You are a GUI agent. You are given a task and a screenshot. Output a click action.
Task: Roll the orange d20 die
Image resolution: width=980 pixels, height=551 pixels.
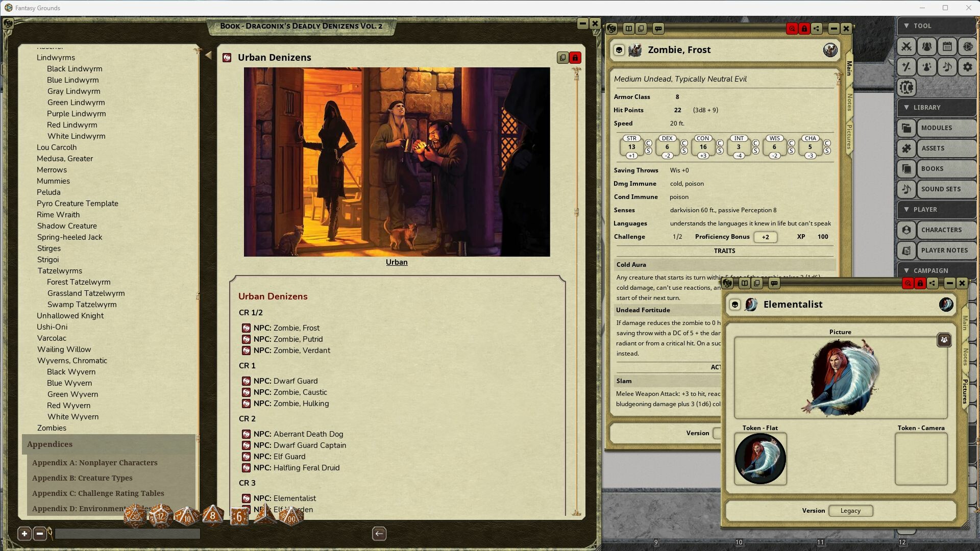[x=135, y=516]
